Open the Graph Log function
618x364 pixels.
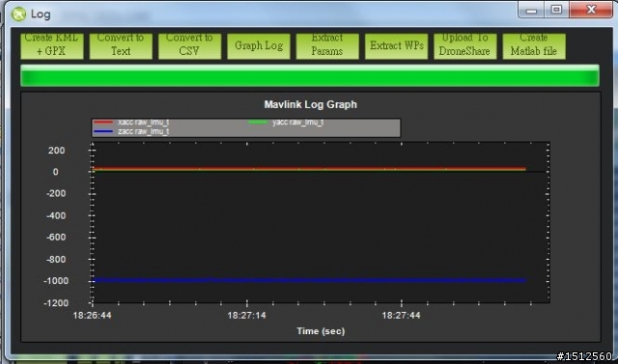click(x=259, y=45)
